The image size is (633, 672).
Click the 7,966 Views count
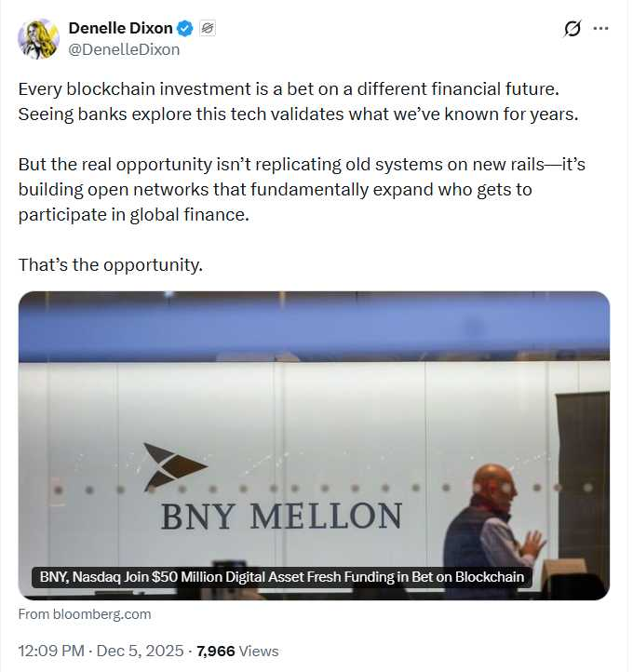[237, 652]
